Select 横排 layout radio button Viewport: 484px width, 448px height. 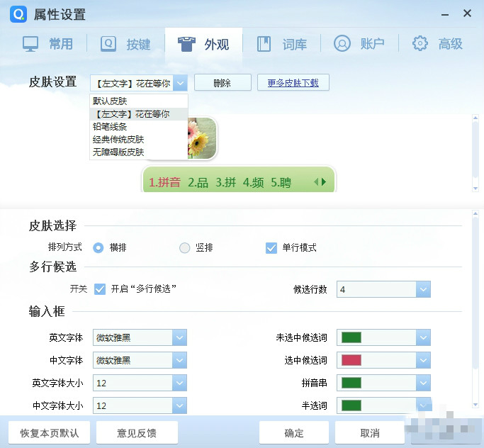pos(99,247)
